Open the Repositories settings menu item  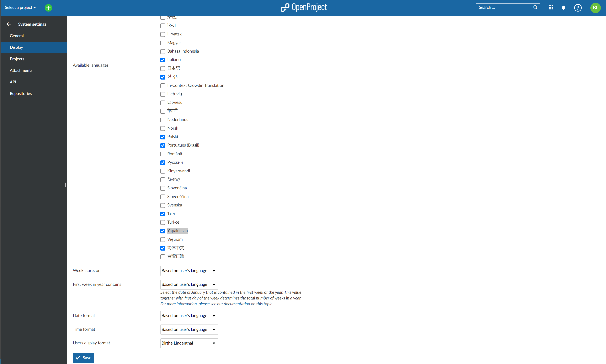21,93
